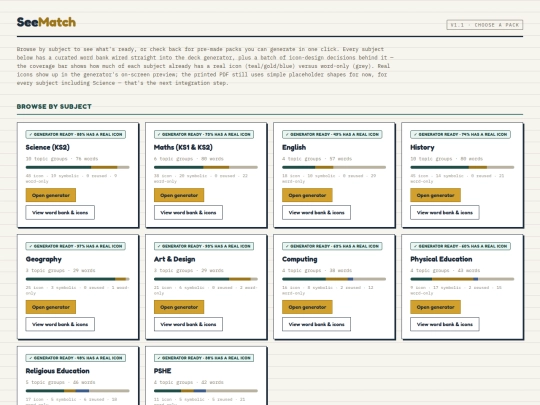This screenshot has height=405, width=540.
Task: Select the Religious Education card title
Action: pos(58,371)
